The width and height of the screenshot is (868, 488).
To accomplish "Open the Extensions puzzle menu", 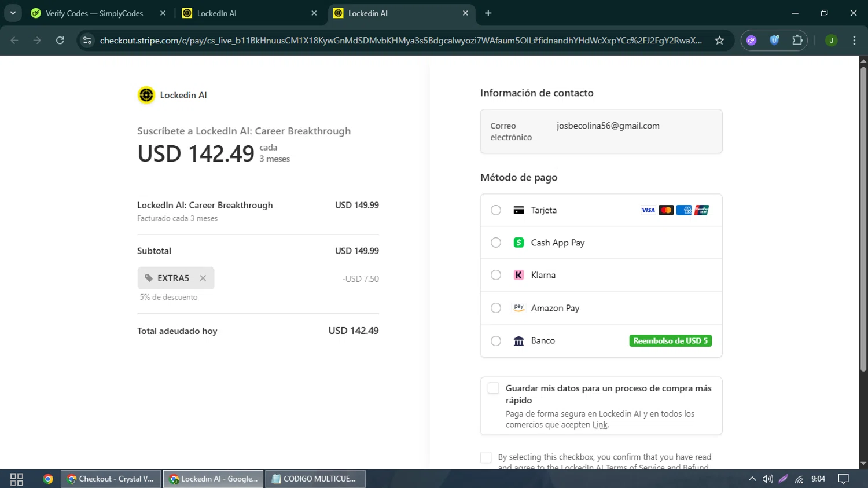I will pos(797,40).
